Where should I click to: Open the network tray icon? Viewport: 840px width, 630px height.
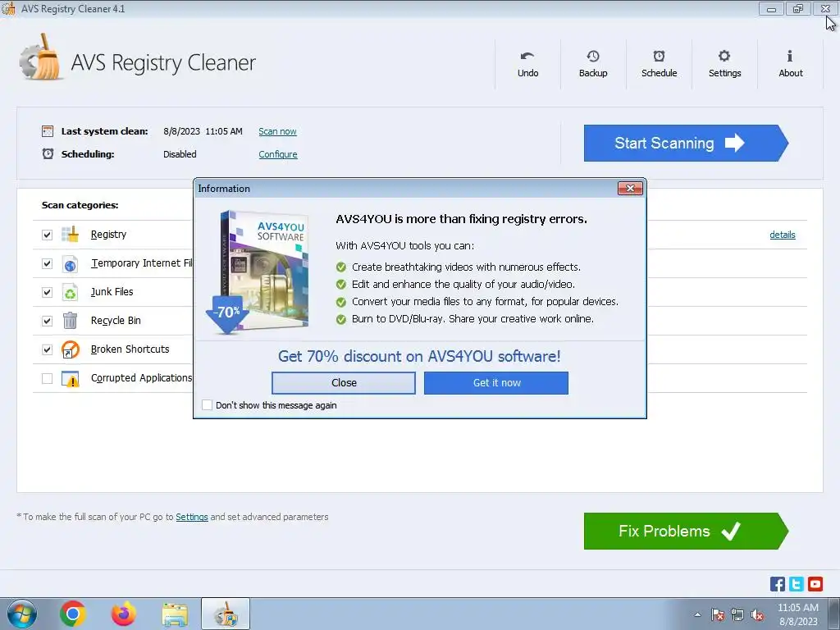(x=737, y=614)
